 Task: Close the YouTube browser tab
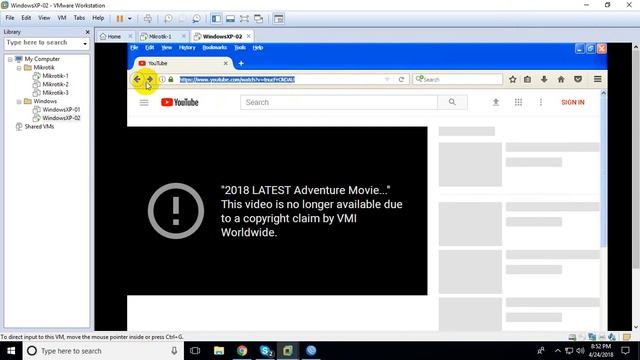(226, 63)
